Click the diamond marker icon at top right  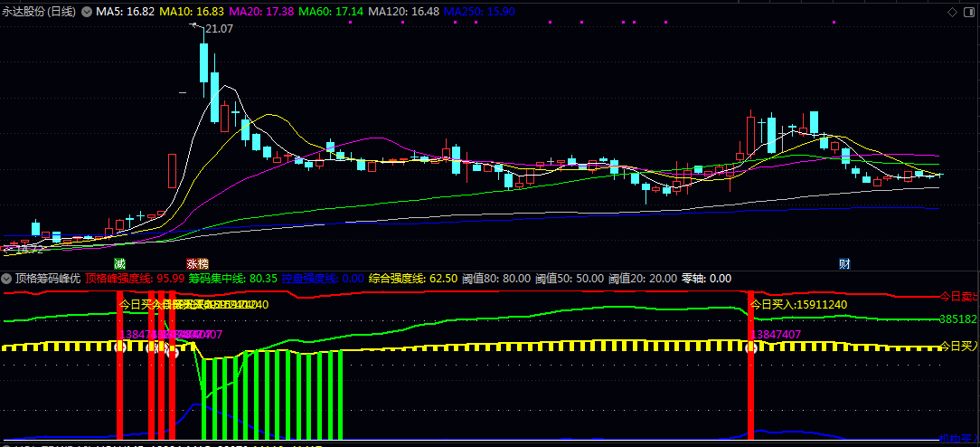[x=952, y=11]
